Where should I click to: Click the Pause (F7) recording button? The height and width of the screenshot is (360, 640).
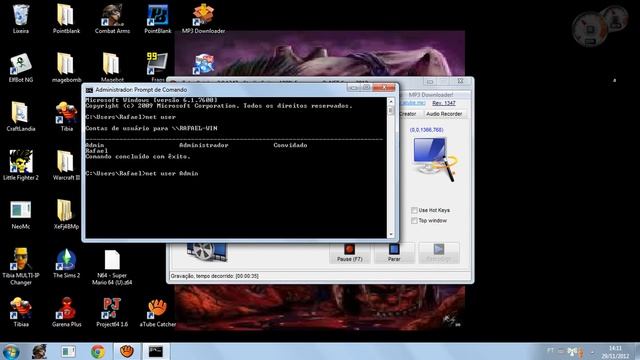pyautogui.click(x=349, y=253)
